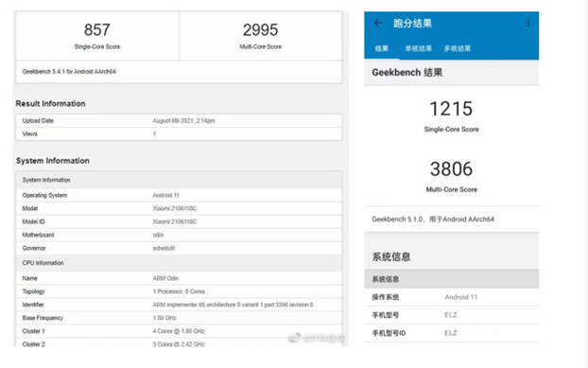Click the 3806 Multi-Core Score value

point(451,169)
